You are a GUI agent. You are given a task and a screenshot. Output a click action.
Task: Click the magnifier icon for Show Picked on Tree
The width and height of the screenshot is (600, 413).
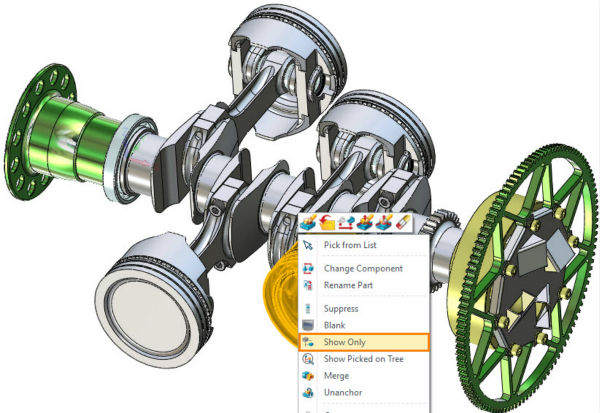[310, 359]
